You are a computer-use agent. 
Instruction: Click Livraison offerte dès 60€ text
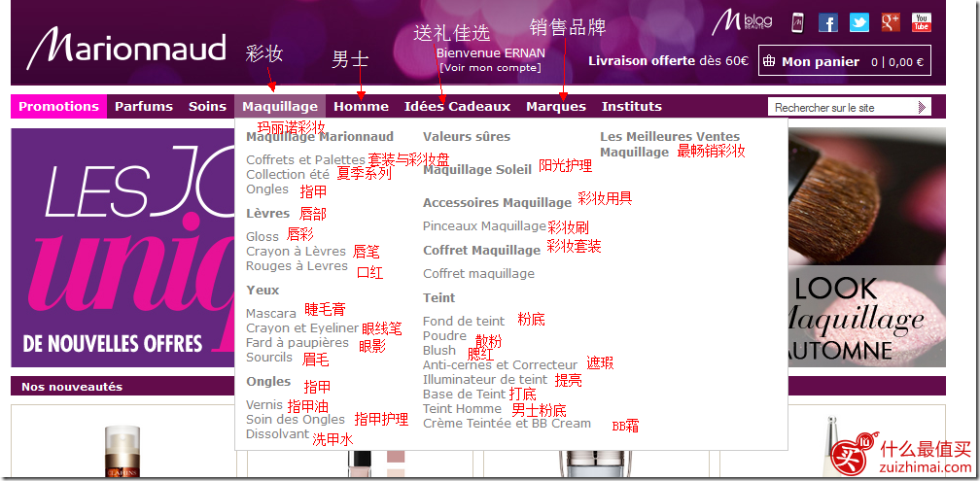668,60
